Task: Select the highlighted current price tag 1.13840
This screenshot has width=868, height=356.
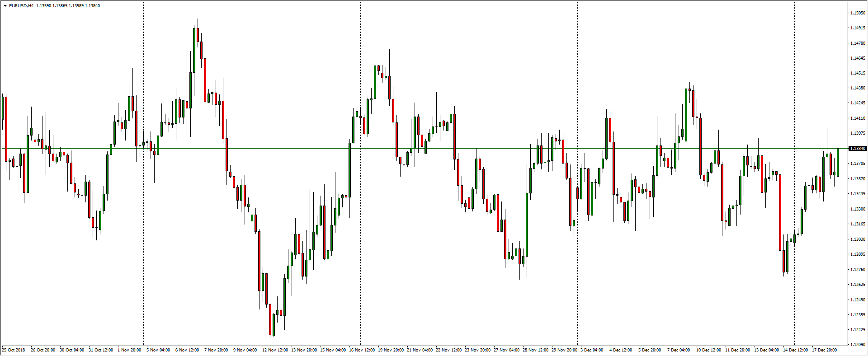Action: click(858, 149)
